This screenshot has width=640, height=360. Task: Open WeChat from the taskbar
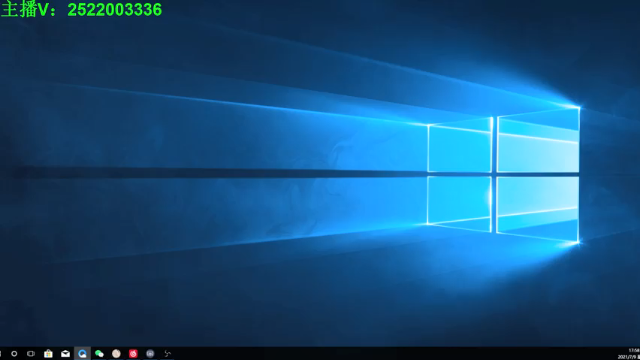99,353
